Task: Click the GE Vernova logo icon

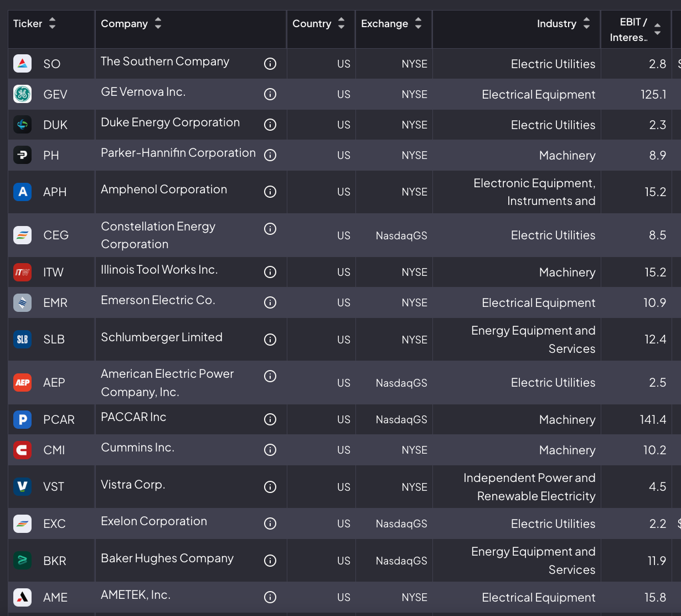Action: click(22, 94)
